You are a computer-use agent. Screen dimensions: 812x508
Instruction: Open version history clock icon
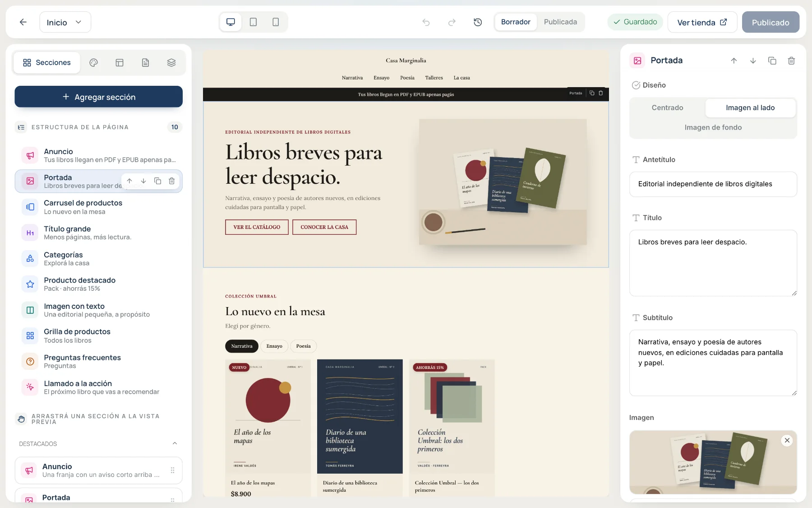(x=478, y=22)
